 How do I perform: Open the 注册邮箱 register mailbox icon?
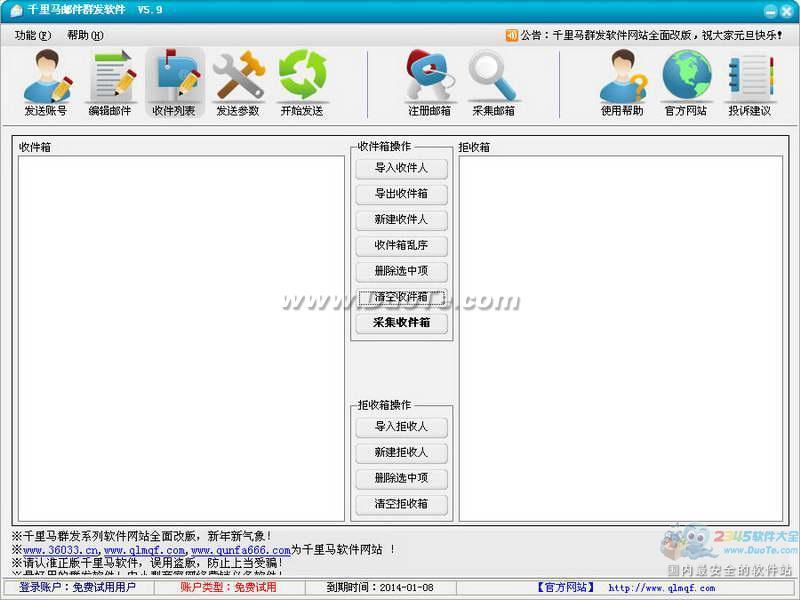tap(430, 83)
